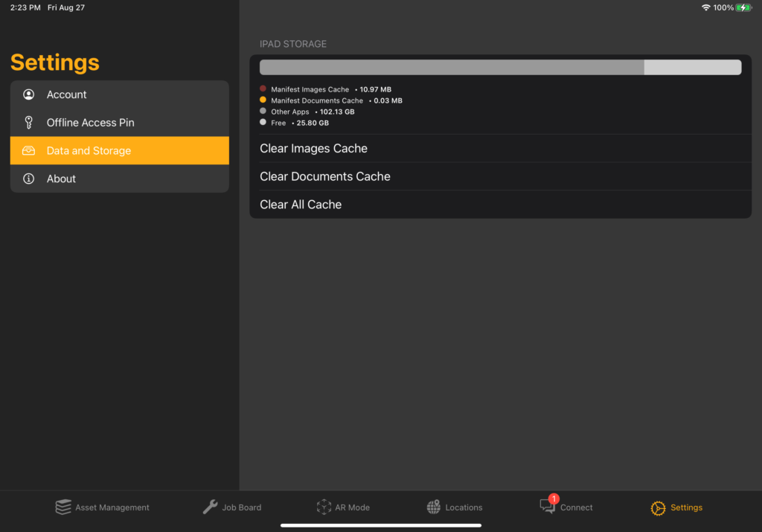Click Clear Images Cache
This screenshot has width=762, height=532.
point(313,148)
